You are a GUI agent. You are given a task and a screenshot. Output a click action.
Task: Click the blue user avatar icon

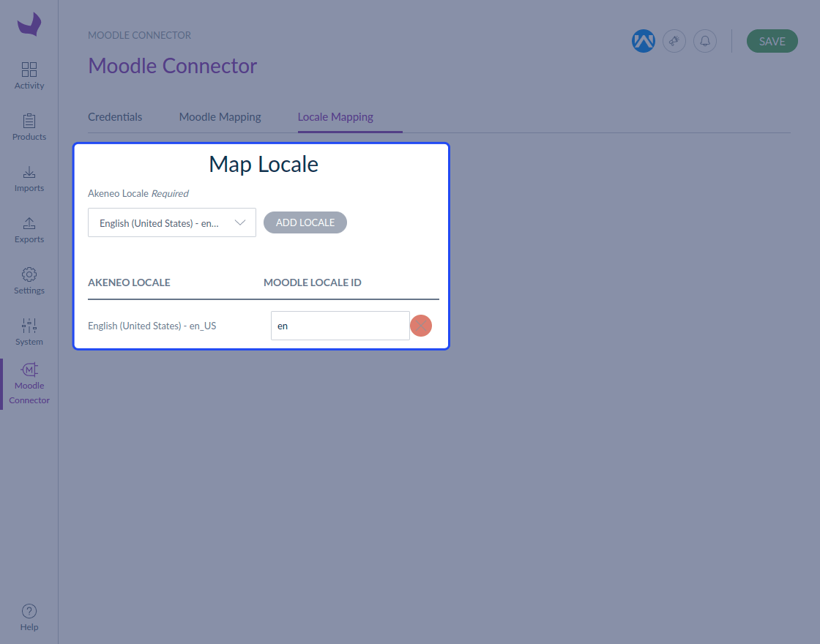coord(644,41)
